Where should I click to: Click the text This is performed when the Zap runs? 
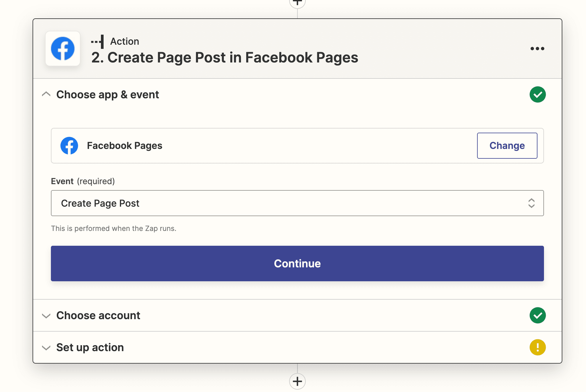114,229
